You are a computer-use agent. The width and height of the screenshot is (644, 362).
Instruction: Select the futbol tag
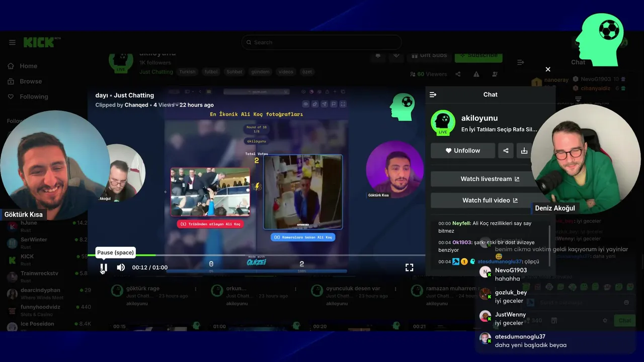tap(211, 72)
